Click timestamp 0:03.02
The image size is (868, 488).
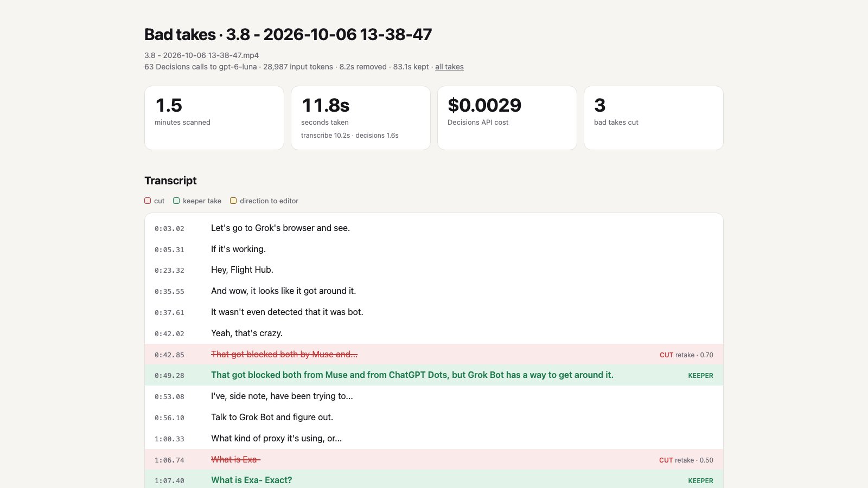click(169, 229)
